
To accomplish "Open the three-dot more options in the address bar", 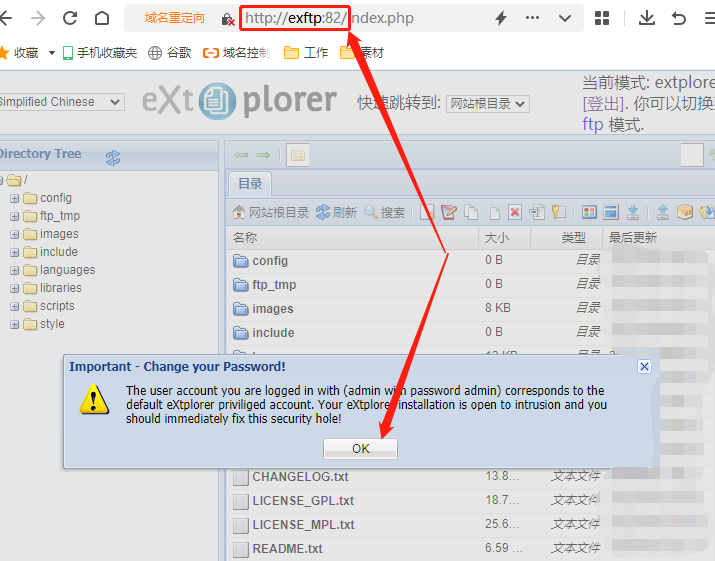I will 532,18.
